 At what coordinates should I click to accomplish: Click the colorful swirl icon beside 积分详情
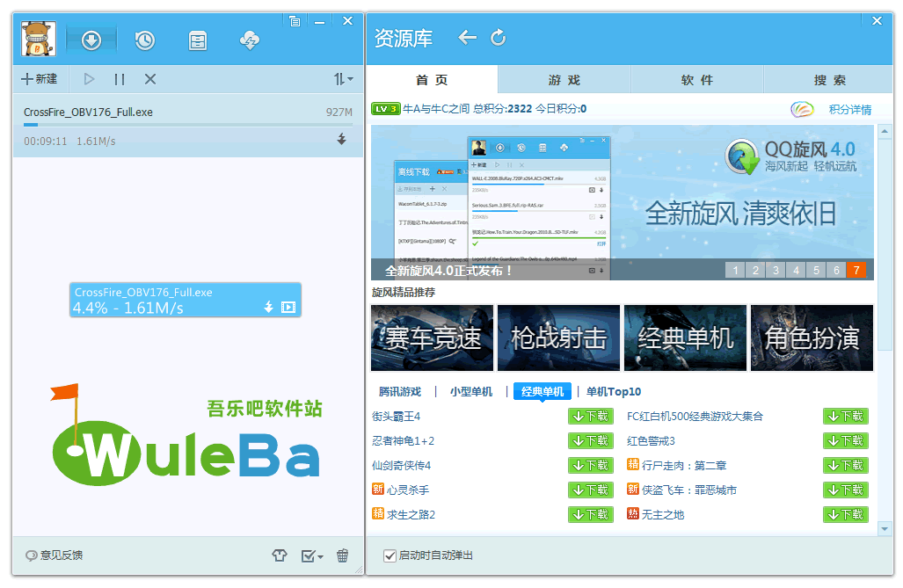pos(802,109)
